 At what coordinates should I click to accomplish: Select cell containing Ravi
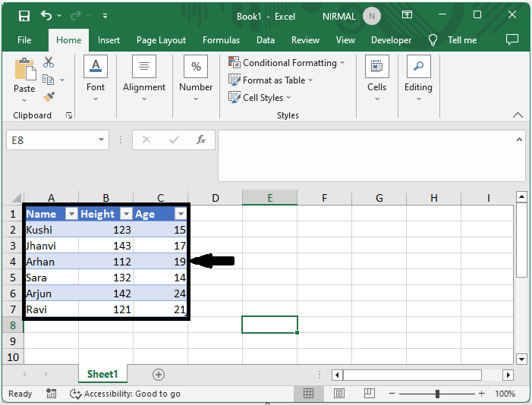click(52, 309)
